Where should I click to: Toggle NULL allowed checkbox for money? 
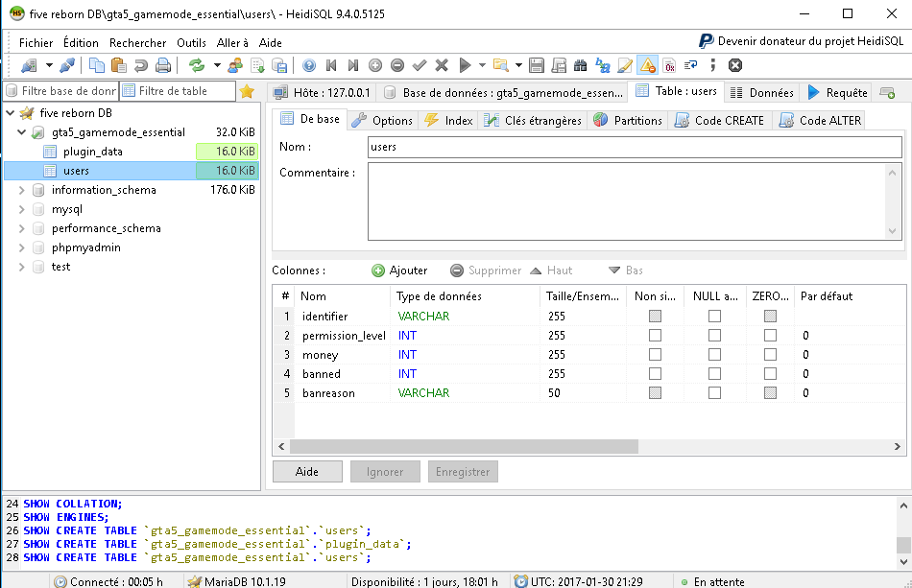click(x=714, y=354)
